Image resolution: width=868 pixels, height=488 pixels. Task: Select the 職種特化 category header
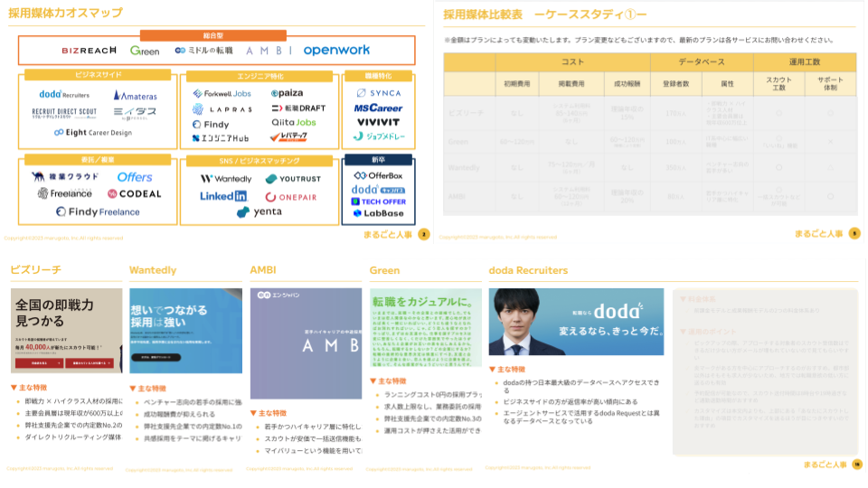[x=379, y=76]
